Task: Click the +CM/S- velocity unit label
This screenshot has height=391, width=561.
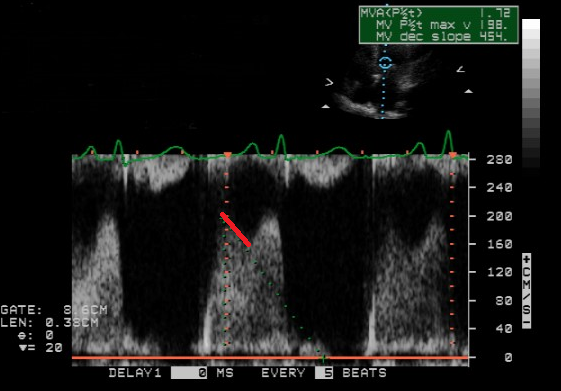Action: (x=526, y=291)
